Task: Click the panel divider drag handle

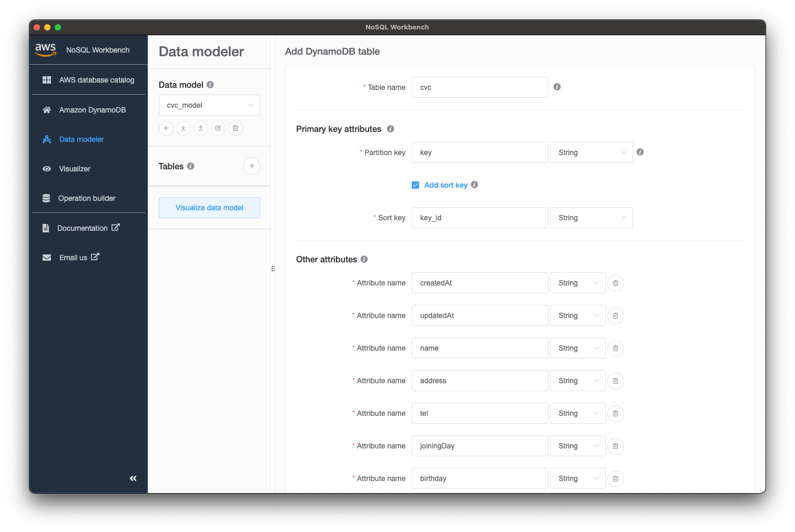Action: 273,269
